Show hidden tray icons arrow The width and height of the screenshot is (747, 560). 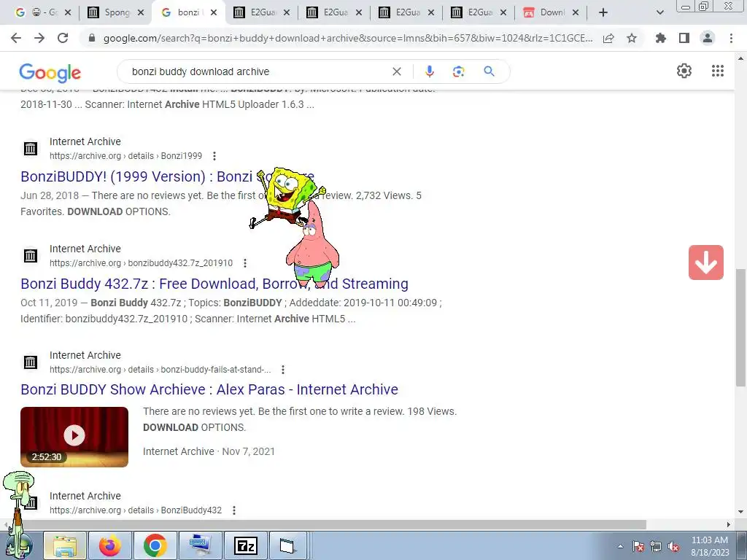(x=620, y=547)
